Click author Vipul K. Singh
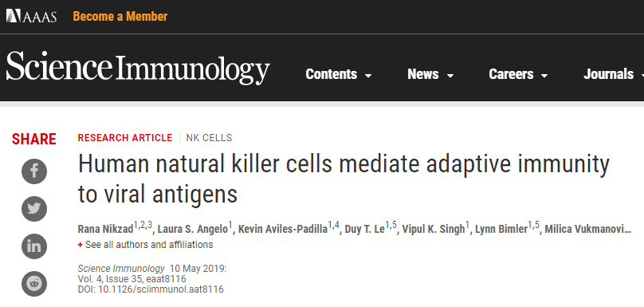 (x=434, y=229)
